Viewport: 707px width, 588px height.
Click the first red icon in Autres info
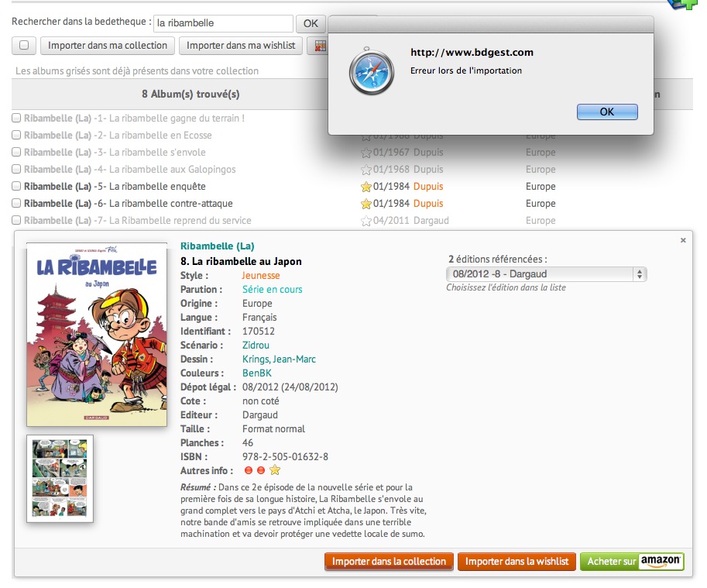[x=249, y=470]
